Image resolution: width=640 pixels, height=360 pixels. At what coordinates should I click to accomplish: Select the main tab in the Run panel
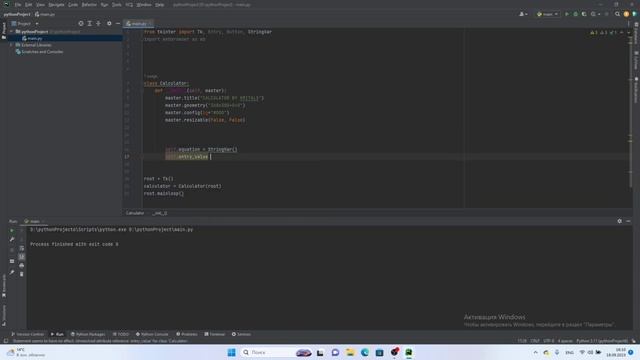34,221
